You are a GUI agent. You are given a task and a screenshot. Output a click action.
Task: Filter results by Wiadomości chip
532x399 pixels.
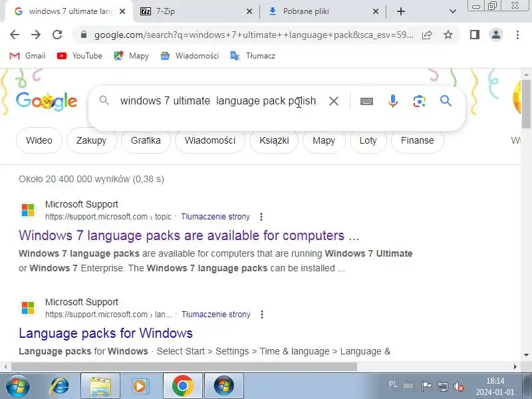point(210,140)
